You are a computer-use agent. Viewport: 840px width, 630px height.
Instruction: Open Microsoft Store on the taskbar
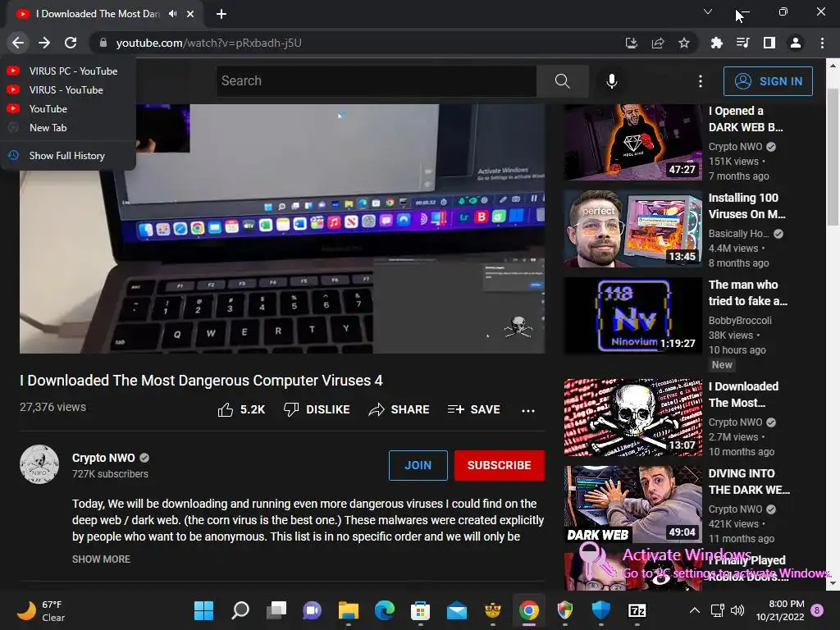coord(421,610)
